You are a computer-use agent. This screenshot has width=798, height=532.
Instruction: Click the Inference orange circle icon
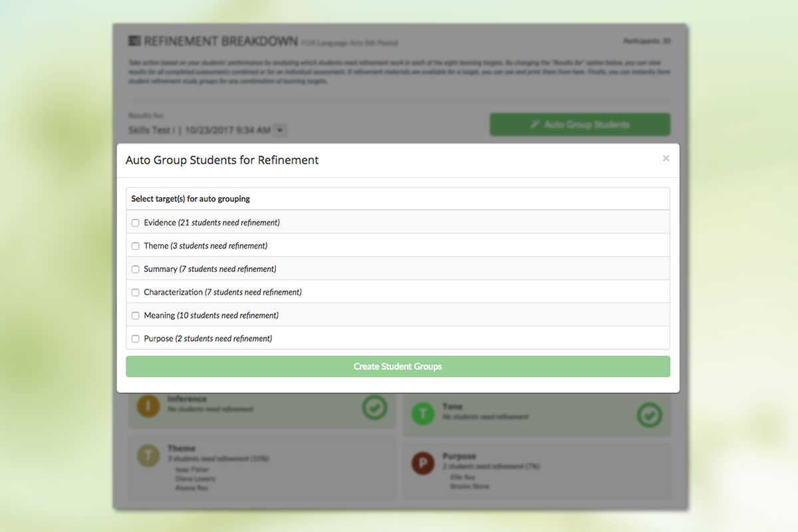click(x=148, y=406)
